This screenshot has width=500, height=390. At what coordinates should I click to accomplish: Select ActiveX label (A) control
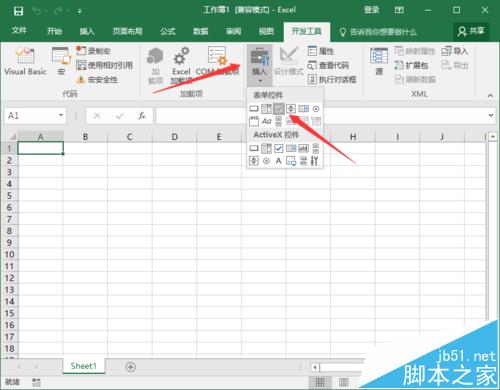279,161
